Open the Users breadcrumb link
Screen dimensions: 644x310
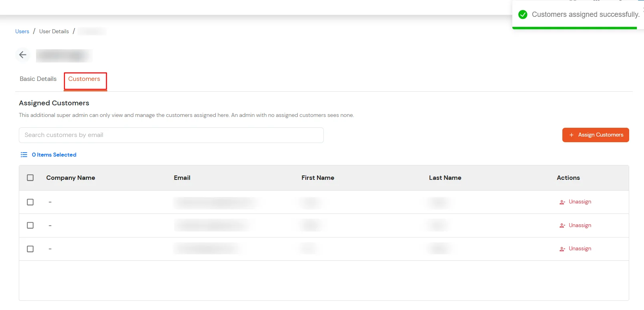pyautogui.click(x=22, y=31)
